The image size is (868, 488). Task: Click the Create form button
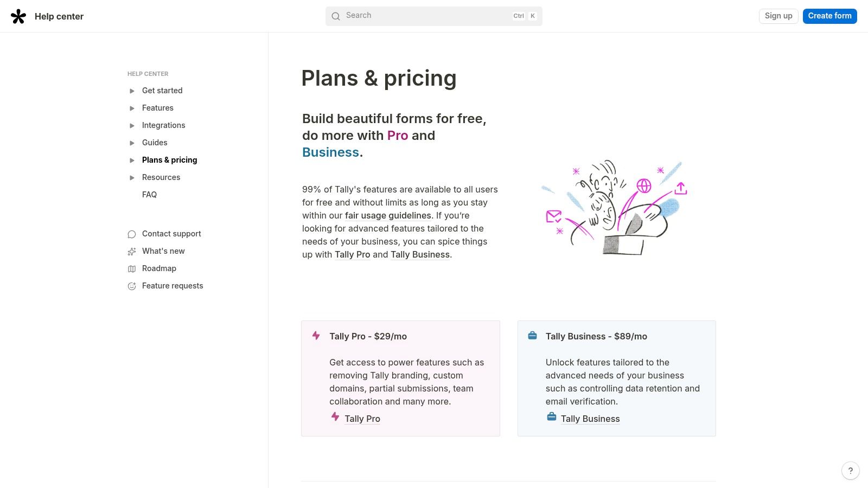[829, 16]
